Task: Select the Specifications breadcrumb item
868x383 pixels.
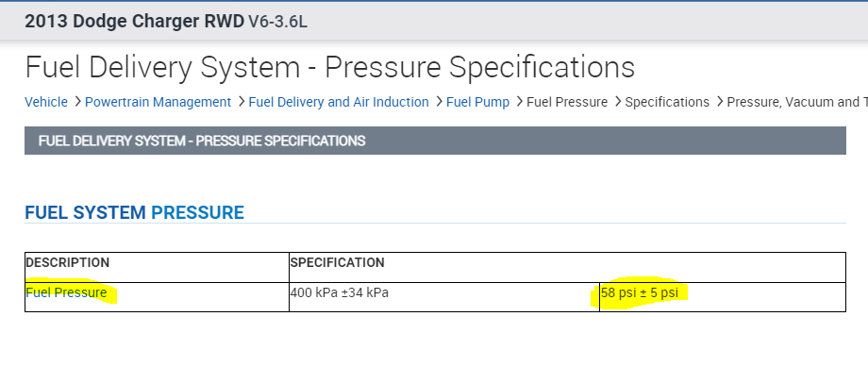Action: click(x=667, y=102)
